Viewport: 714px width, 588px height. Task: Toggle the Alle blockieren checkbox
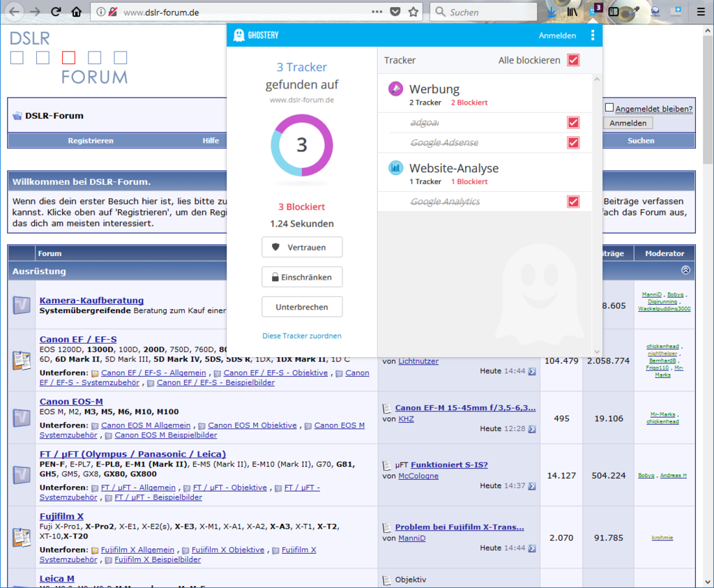(573, 60)
